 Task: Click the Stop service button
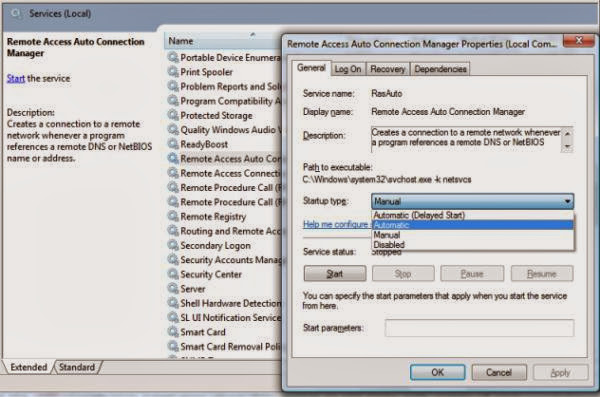point(403,274)
